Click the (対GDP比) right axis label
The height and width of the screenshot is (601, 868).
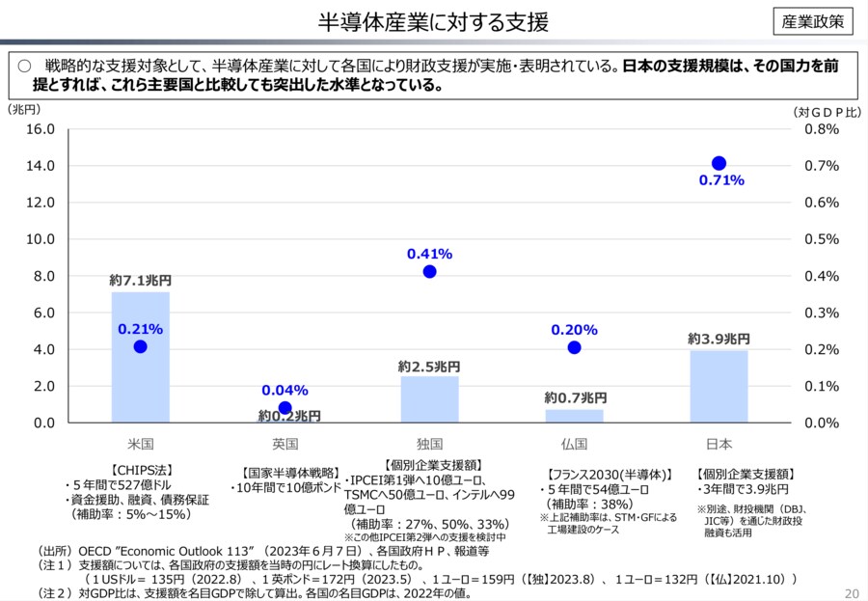click(827, 112)
